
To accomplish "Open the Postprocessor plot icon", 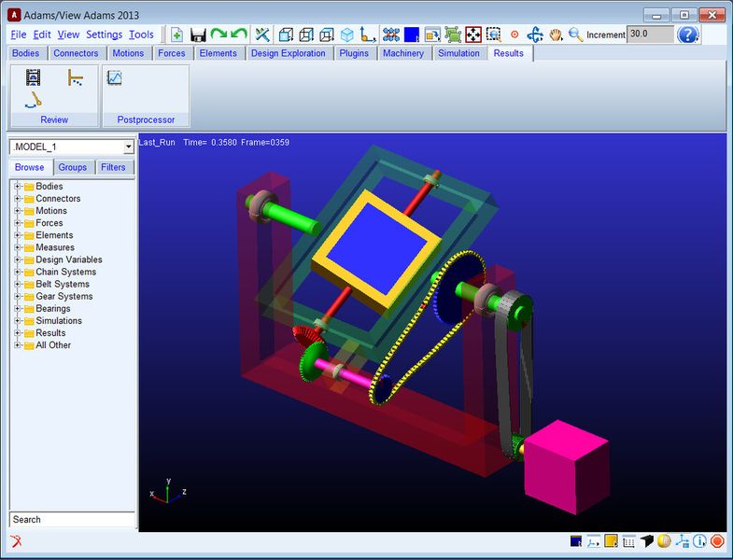I will click(114, 78).
